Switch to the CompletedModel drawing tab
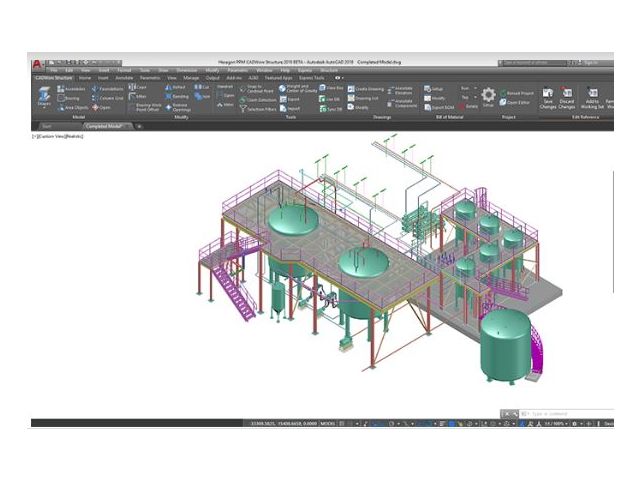 106,126
